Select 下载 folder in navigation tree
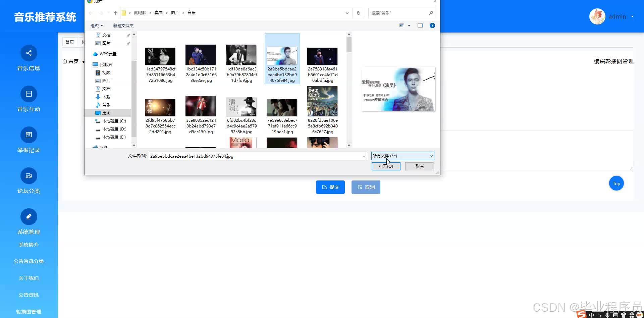 [x=106, y=97]
